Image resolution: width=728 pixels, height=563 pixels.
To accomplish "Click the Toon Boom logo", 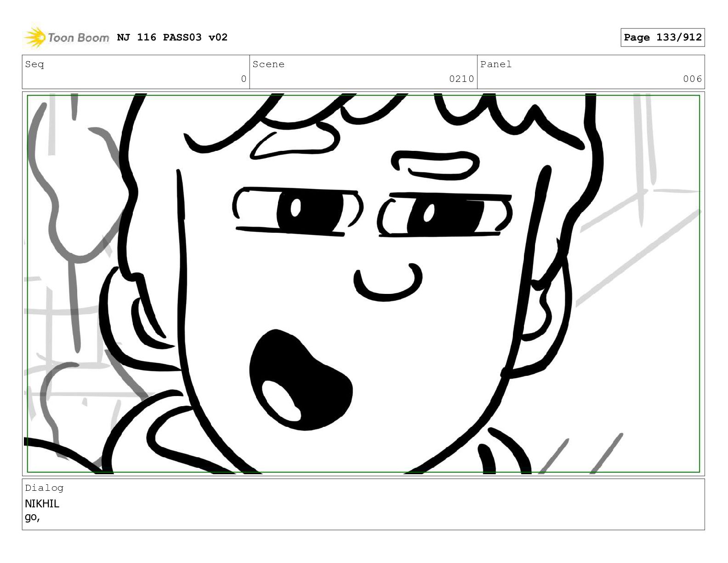I will click(67, 37).
